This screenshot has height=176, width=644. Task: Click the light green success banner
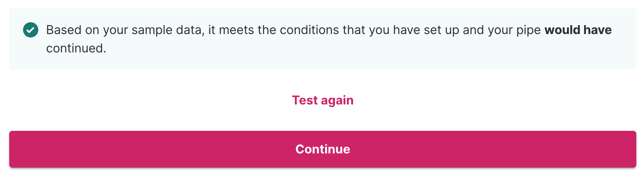[x=322, y=57]
